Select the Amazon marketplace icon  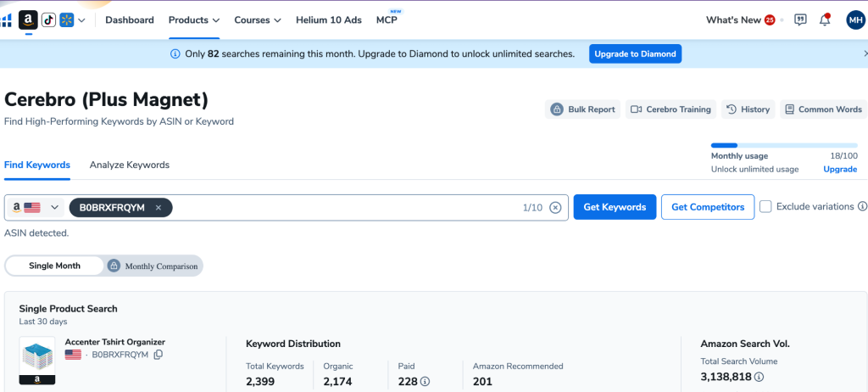pyautogui.click(x=28, y=20)
